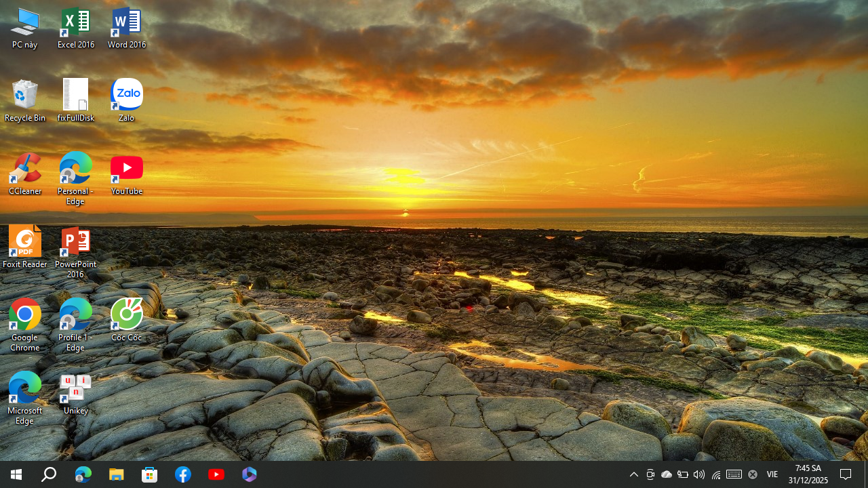
Task: Click the taskbar Search magnifier
Action: pyautogui.click(x=49, y=474)
